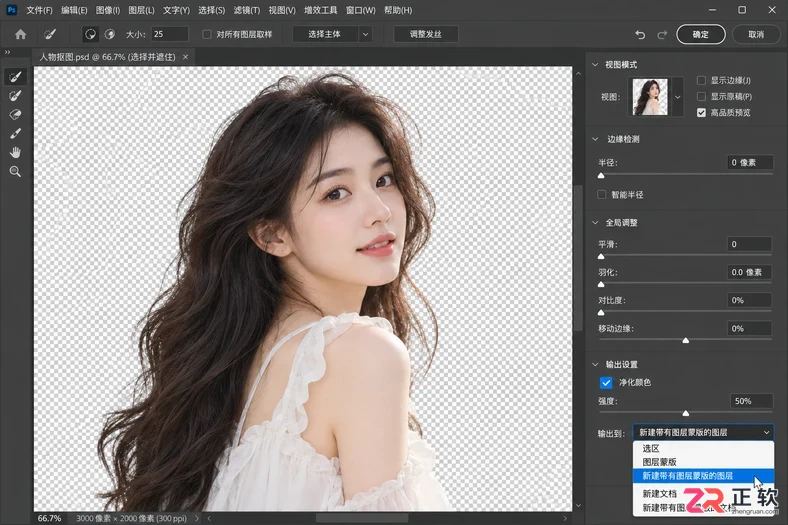Choose 新建带有图层蒙版的图层 in the open list
Screen dimensions: 788x525
tap(703, 475)
